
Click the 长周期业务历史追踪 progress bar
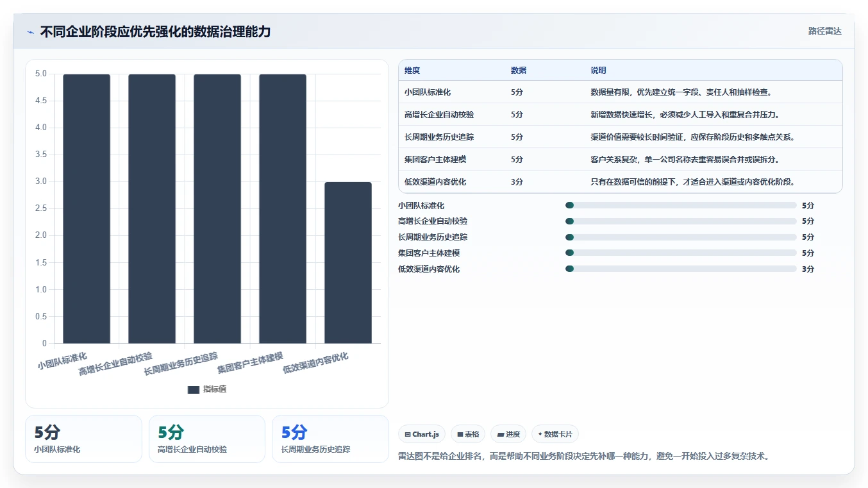681,237
